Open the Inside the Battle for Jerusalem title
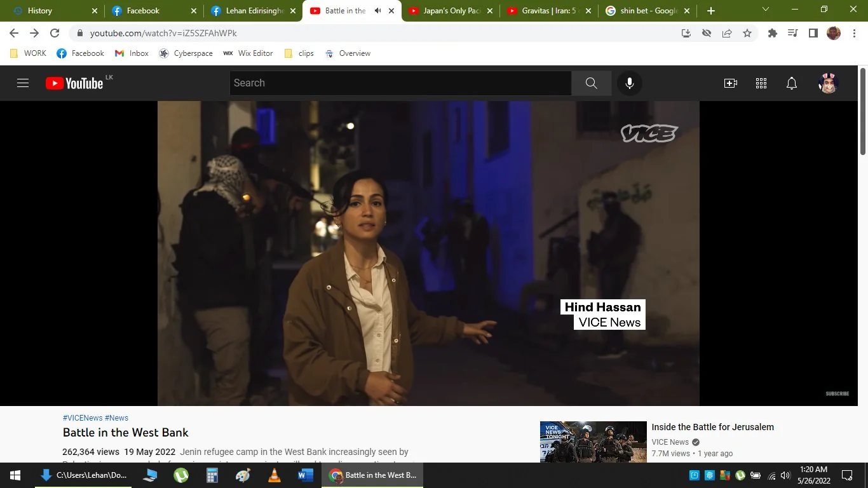This screenshot has height=488, width=868. 712,427
